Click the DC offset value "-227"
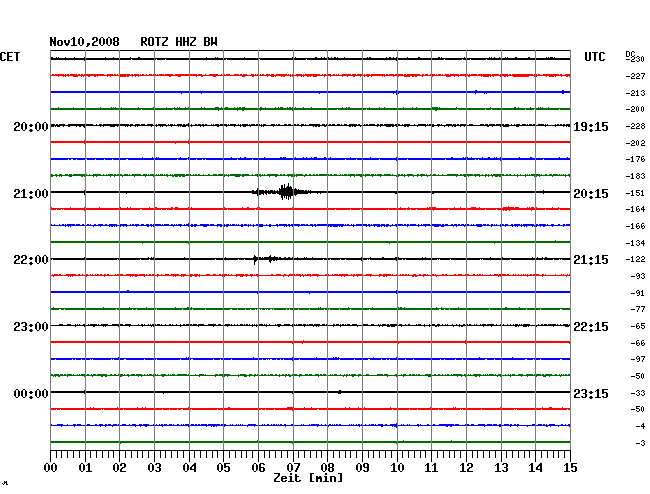The image size is (650, 494). [635, 76]
